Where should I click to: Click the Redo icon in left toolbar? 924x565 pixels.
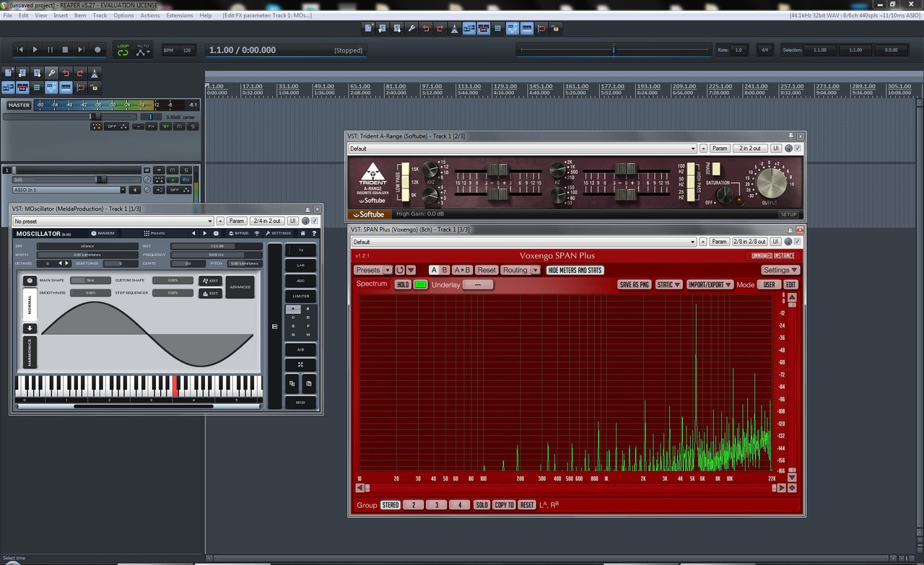click(80, 73)
